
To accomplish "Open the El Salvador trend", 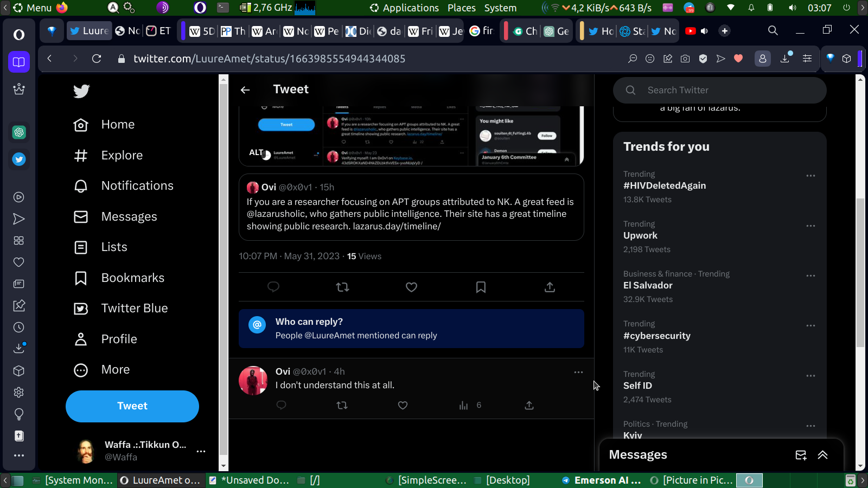I will tap(648, 285).
